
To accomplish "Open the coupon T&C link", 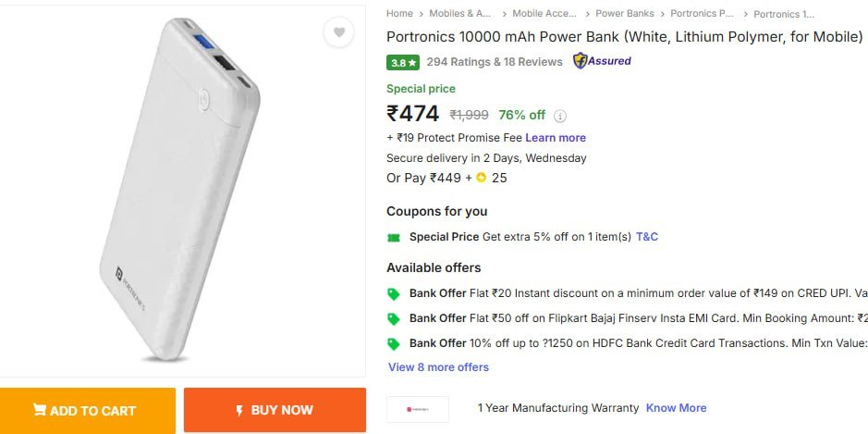I will [647, 237].
